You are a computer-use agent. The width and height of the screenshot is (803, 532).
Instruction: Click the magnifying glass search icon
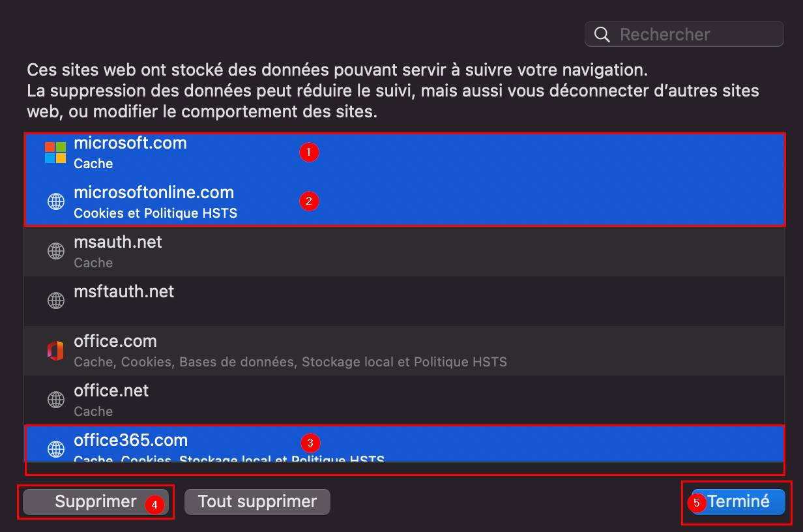(603, 34)
